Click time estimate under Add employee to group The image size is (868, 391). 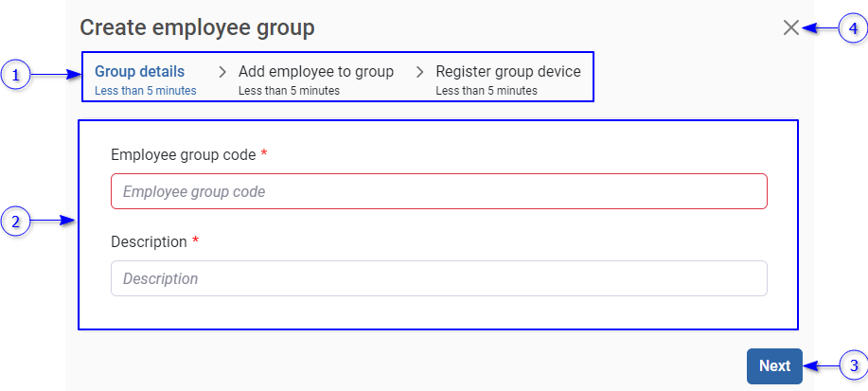pos(289,91)
